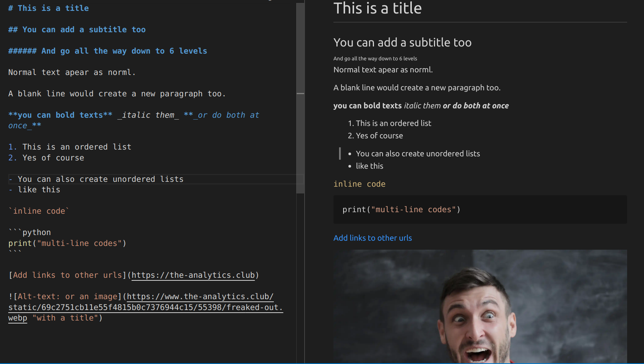644x364 pixels.
Task: Click editor text '_italic them_'
Action: click(148, 115)
